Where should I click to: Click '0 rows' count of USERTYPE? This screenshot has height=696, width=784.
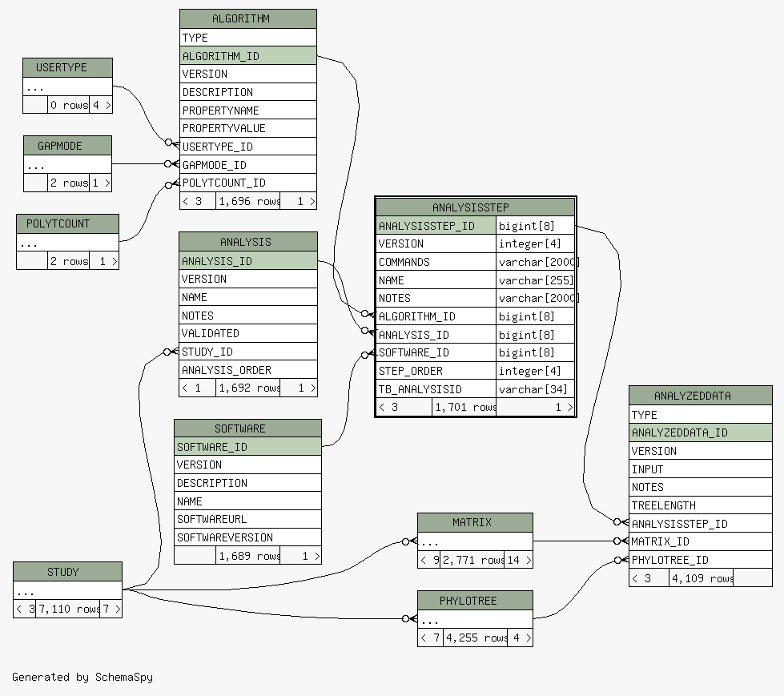[69, 105]
